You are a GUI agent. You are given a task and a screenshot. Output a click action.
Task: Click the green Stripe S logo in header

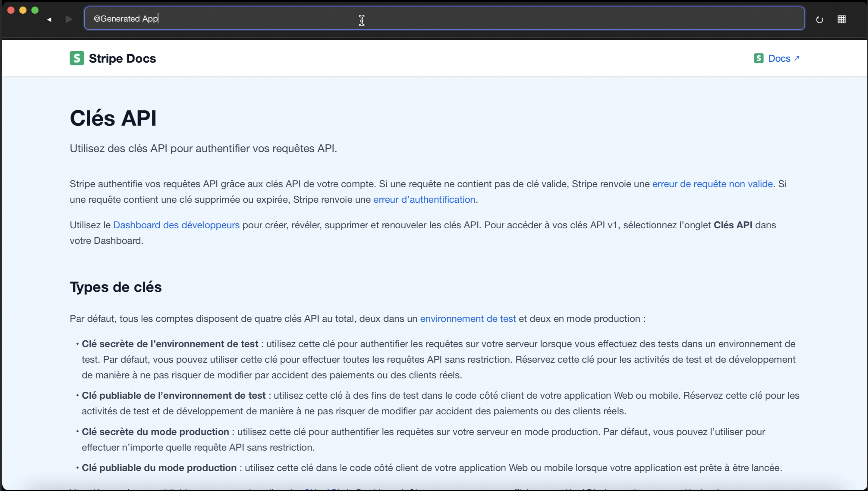[77, 58]
